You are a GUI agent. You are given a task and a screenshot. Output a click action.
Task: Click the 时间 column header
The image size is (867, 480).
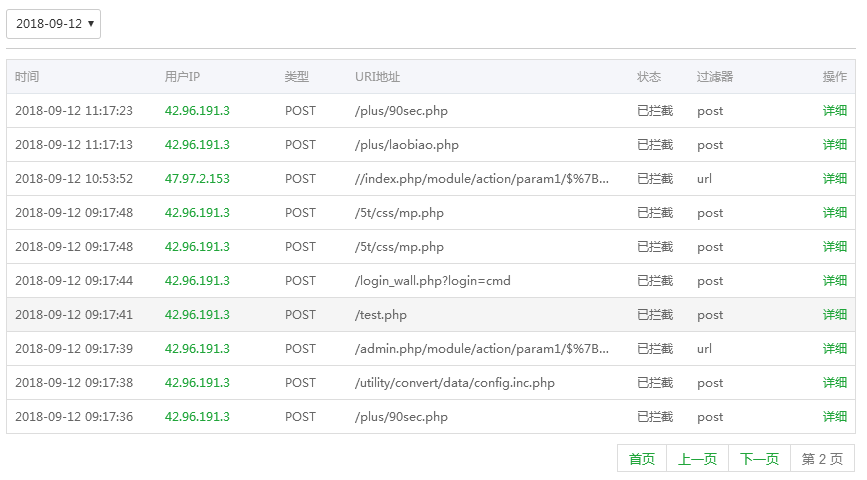27,77
